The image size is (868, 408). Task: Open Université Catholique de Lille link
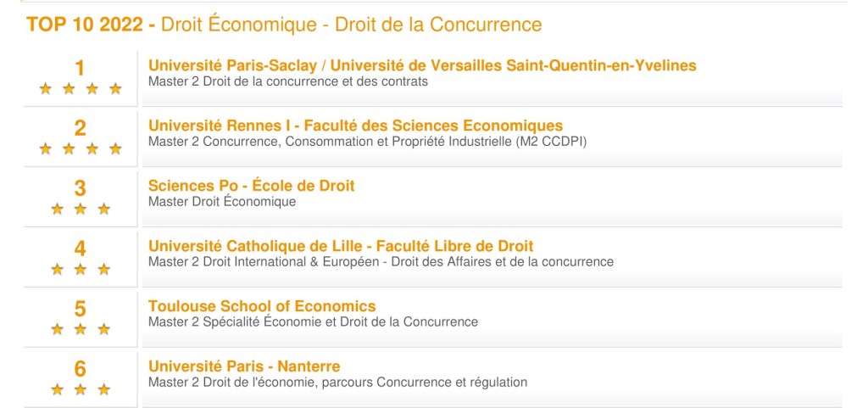[x=341, y=246]
